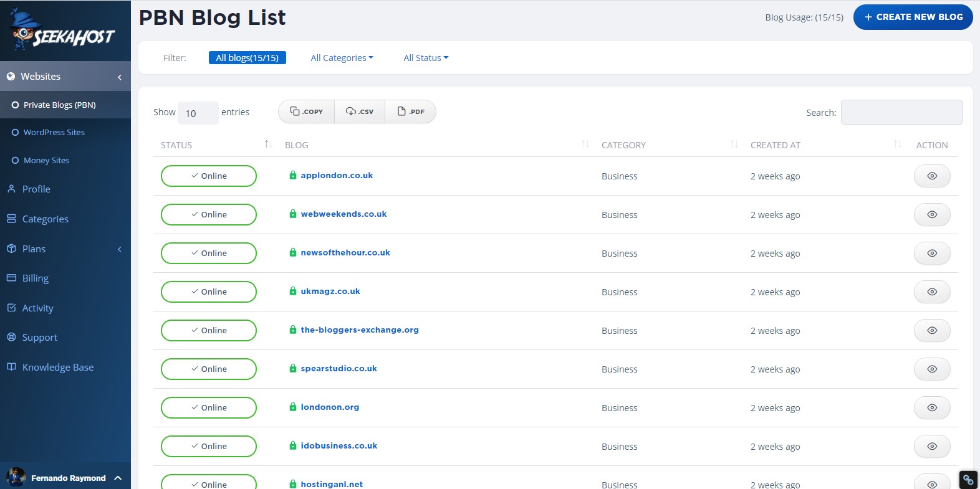Expand the Plans submenu chevron
The image size is (980, 489).
119,249
